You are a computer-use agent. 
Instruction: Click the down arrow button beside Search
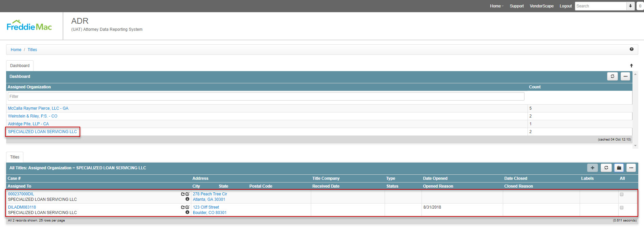coord(630,6)
